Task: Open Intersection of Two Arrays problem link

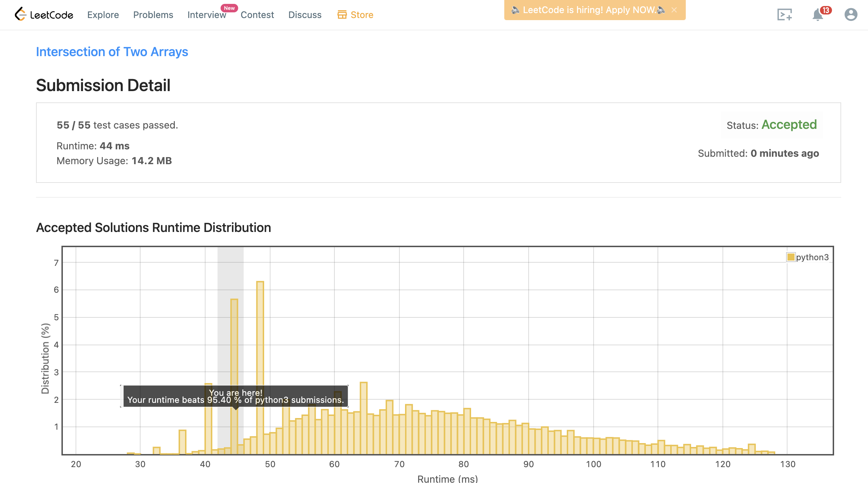Action: [x=112, y=52]
